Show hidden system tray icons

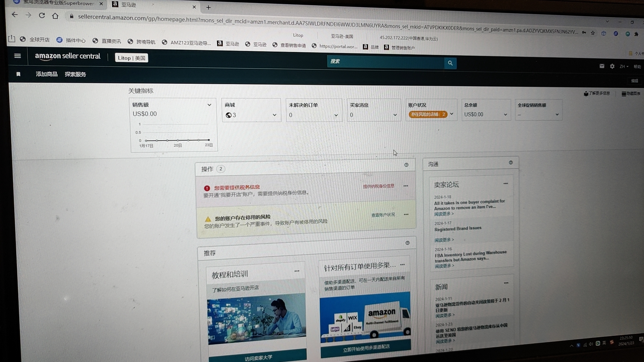(x=572, y=345)
